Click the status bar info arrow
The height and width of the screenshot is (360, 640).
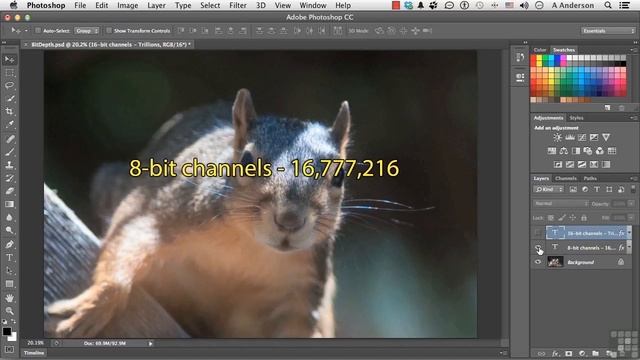click(x=150, y=344)
